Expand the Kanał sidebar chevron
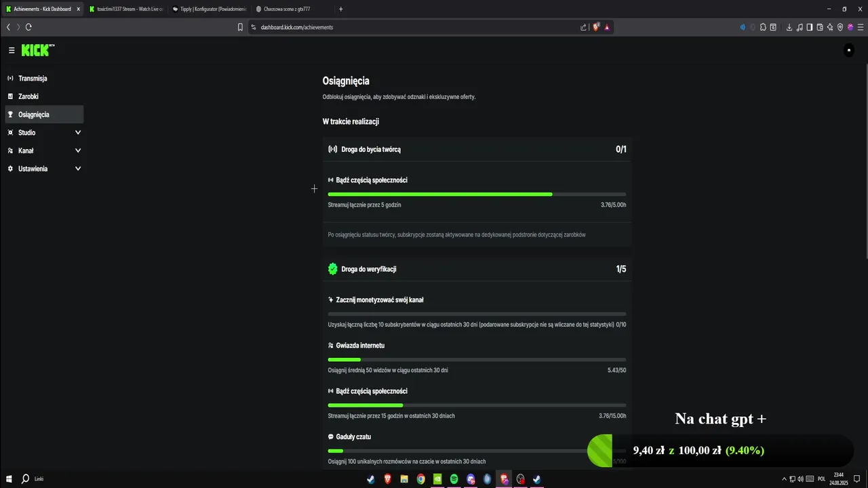 (77, 150)
